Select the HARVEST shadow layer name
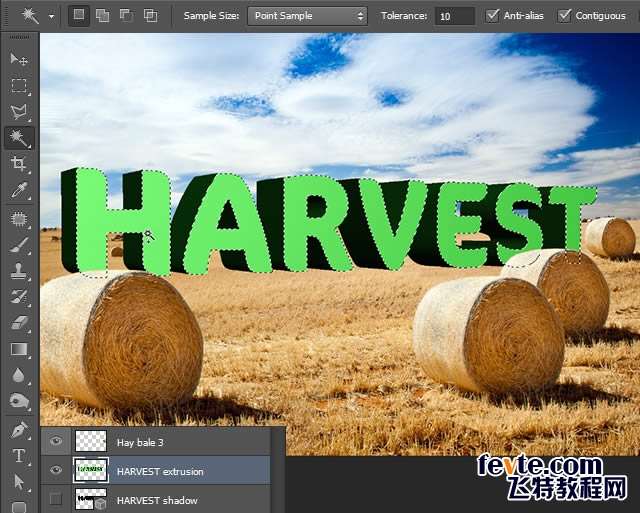This screenshot has height=513, width=640. [157, 500]
